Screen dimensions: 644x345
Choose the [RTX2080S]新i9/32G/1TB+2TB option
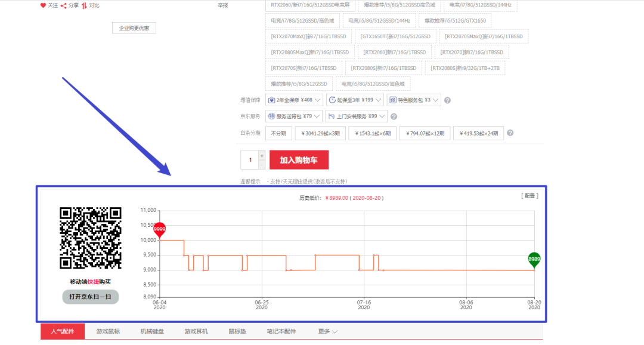click(x=465, y=68)
